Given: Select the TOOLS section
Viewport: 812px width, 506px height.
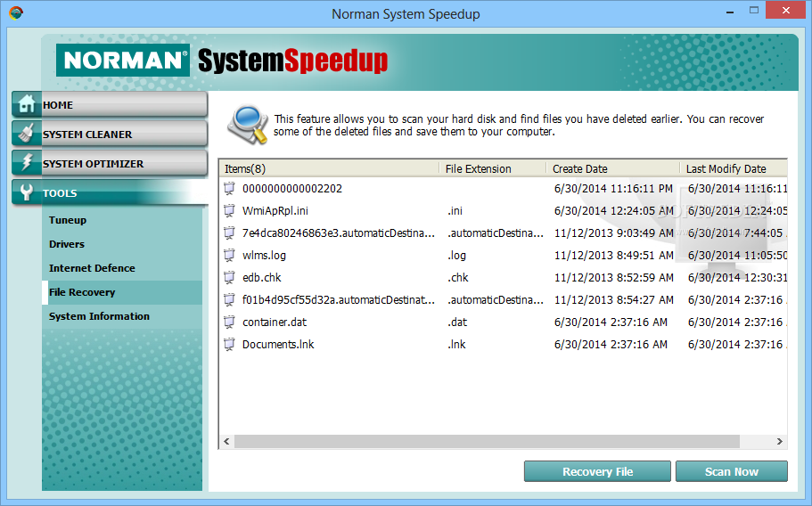Looking at the screenshot, I should tap(110, 193).
